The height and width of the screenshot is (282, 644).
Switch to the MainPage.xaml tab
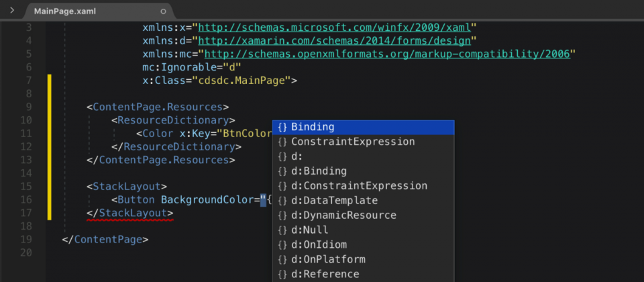65,11
